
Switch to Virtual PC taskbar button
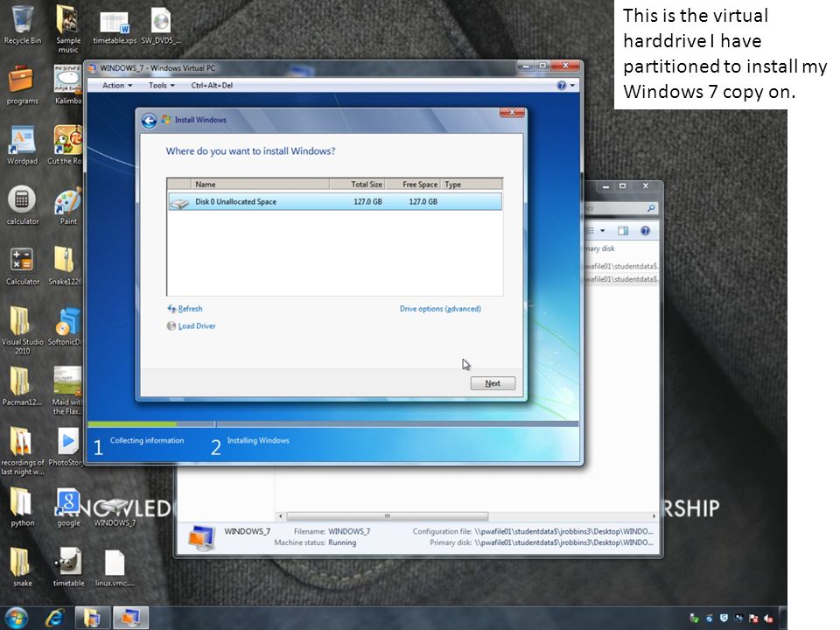pyautogui.click(x=130, y=619)
